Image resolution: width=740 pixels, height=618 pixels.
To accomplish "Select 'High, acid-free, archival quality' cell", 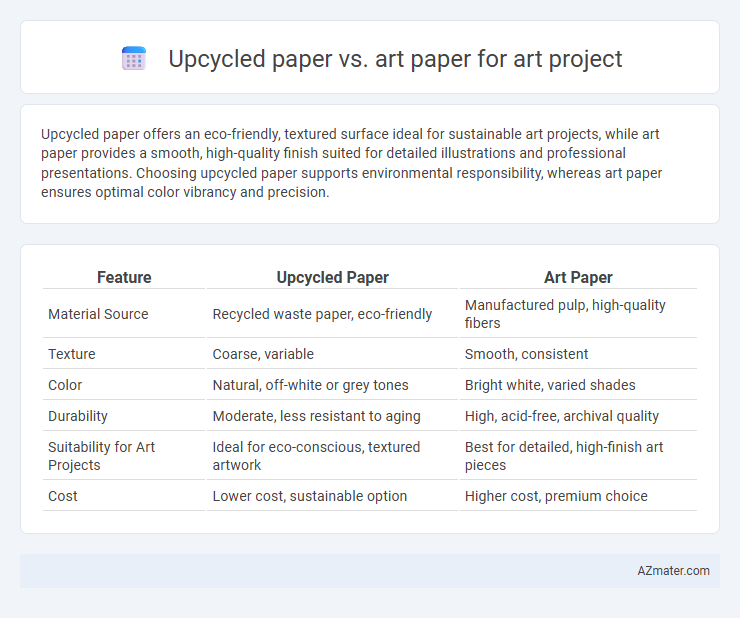I will [x=562, y=416].
